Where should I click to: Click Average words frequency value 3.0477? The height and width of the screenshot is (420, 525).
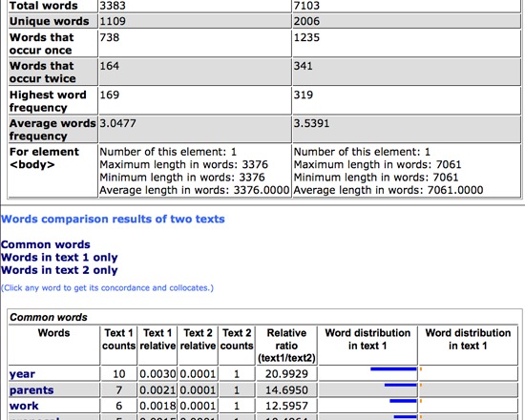[x=117, y=123]
